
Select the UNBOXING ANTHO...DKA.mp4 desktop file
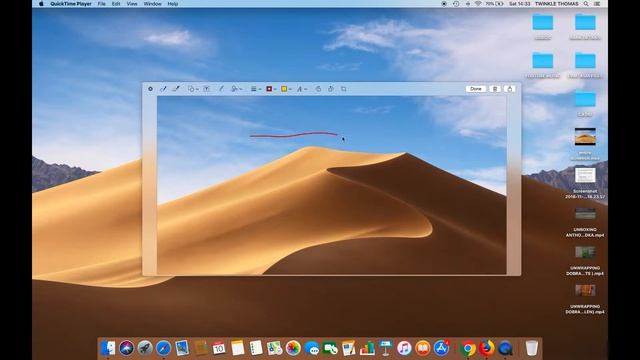585,222
